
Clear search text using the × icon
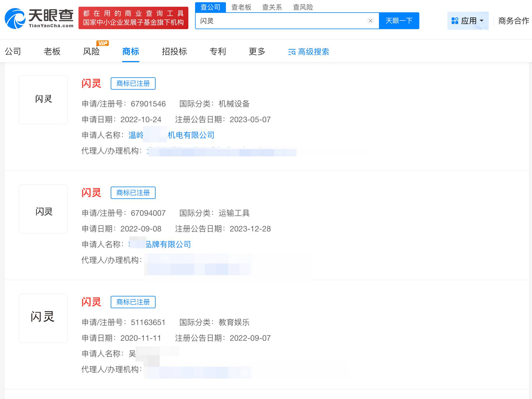tap(371, 20)
